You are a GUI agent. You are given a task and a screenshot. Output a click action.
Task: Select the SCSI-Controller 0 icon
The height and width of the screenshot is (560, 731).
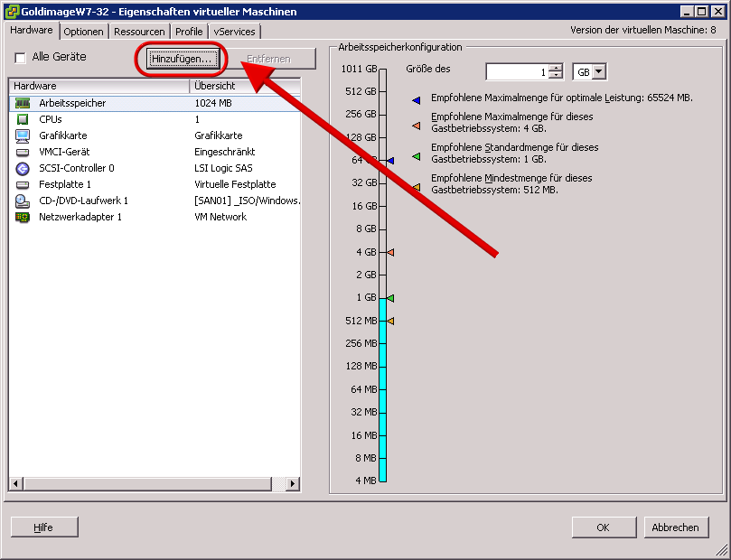[x=23, y=168]
